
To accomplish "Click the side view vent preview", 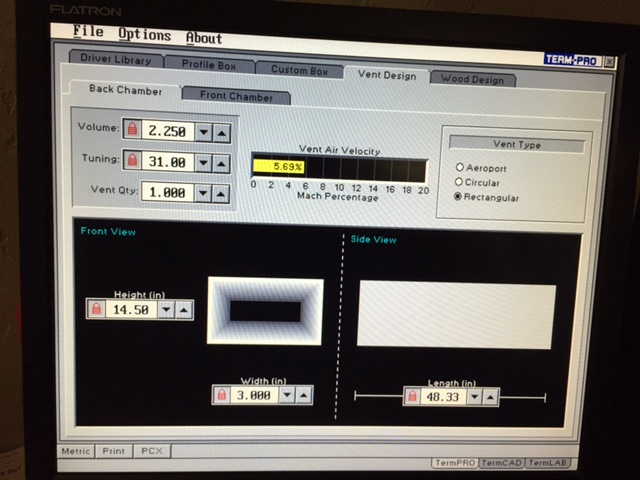I will tap(456, 314).
